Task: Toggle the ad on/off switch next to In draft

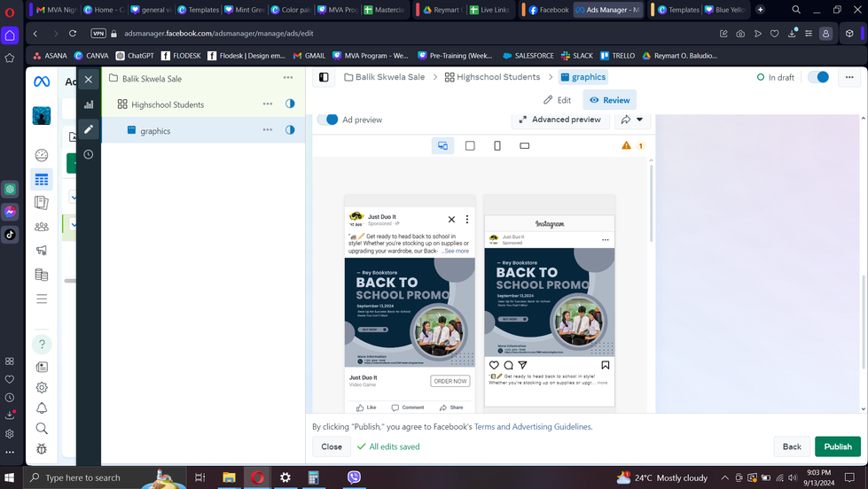Action: click(818, 77)
